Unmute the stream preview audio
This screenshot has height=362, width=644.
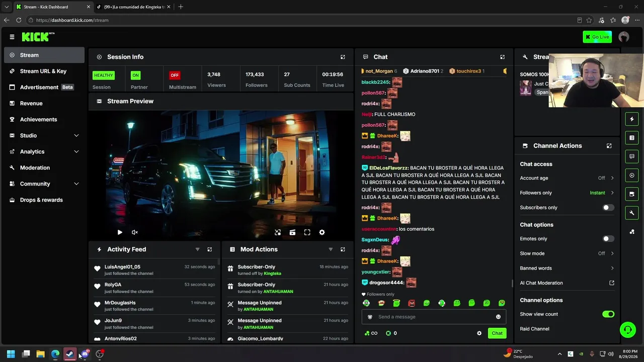135,232
